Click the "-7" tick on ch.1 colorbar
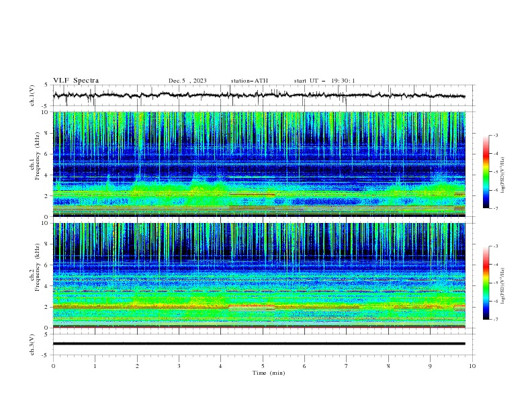This screenshot has width=532, height=411. point(495,208)
